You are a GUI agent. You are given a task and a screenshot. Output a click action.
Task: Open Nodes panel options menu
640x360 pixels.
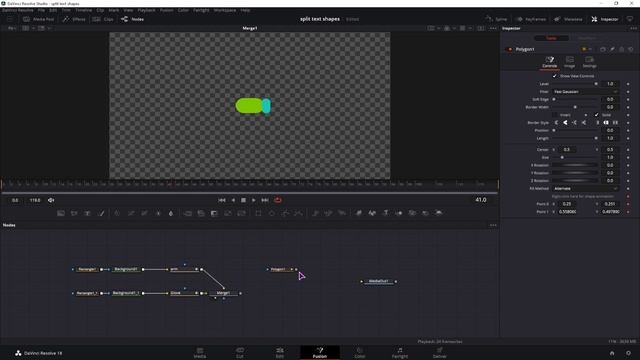click(493, 225)
